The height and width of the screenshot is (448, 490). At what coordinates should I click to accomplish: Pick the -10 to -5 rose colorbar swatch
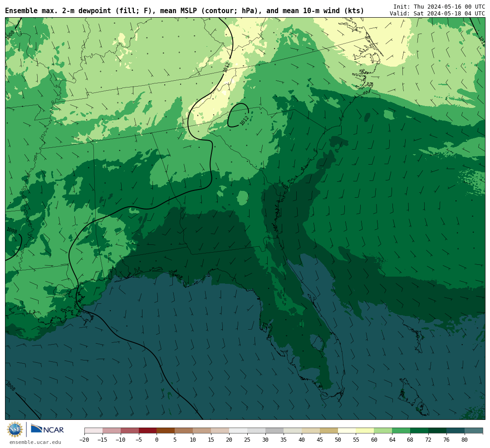129,431
